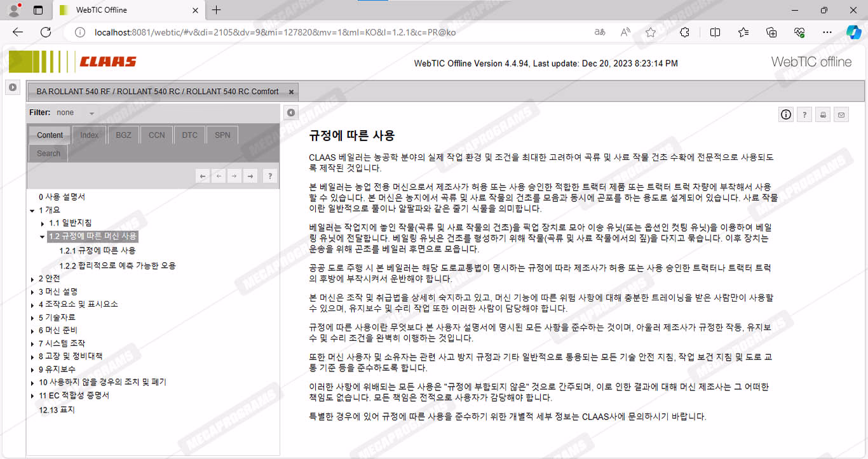Switch to the DTC tab
The width and height of the screenshot is (868, 459).
pyautogui.click(x=189, y=135)
